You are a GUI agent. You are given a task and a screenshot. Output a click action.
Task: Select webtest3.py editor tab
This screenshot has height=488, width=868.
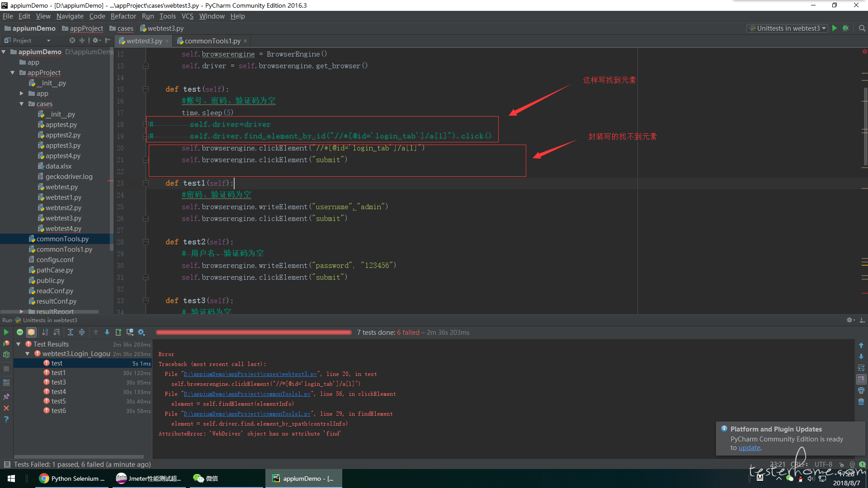[144, 41]
